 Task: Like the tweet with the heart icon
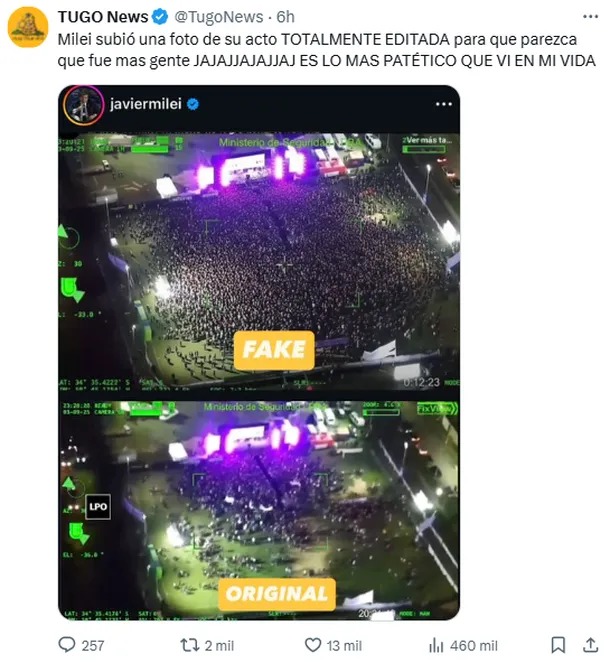click(x=313, y=645)
